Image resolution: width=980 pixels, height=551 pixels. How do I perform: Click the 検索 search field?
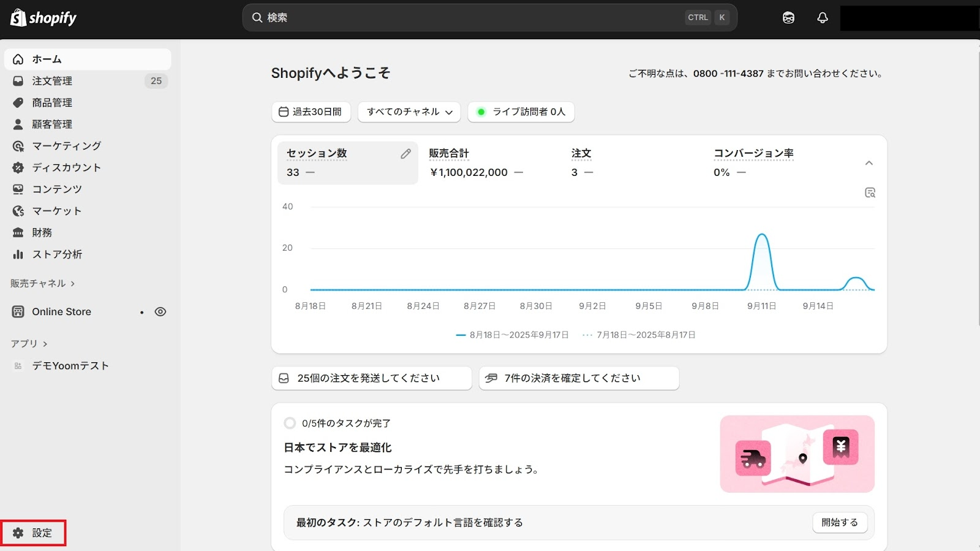[x=489, y=18]
